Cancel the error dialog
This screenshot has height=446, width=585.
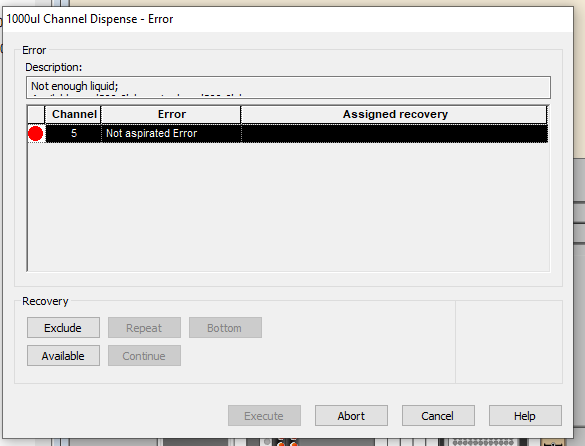click(438, 416)
